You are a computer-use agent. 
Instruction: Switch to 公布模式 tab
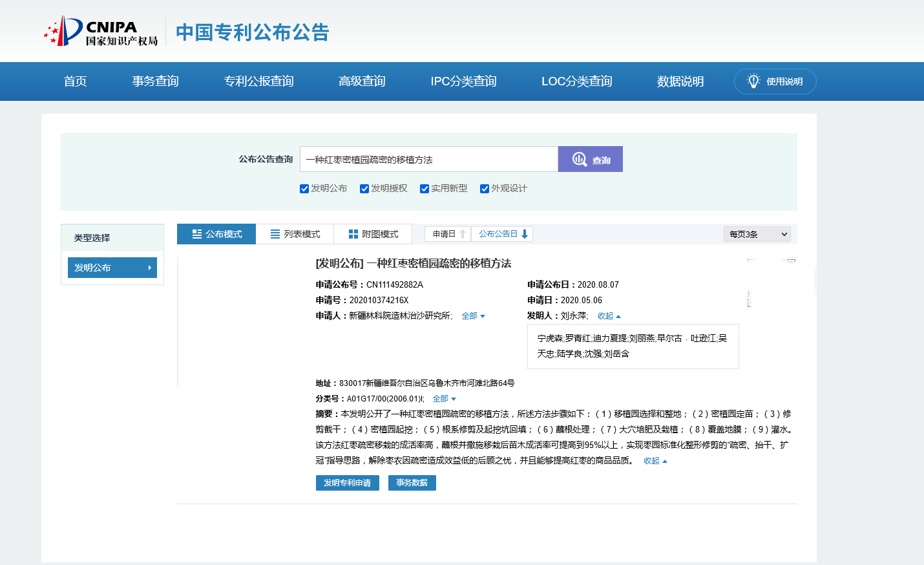click(x=216, y=234)
